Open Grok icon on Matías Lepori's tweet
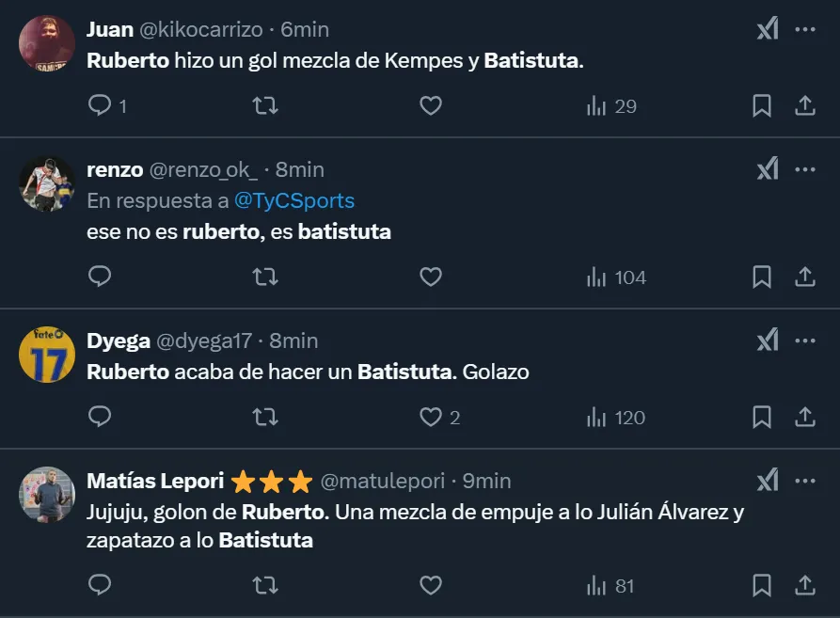840x618 pixels. (x=768, y=481)
